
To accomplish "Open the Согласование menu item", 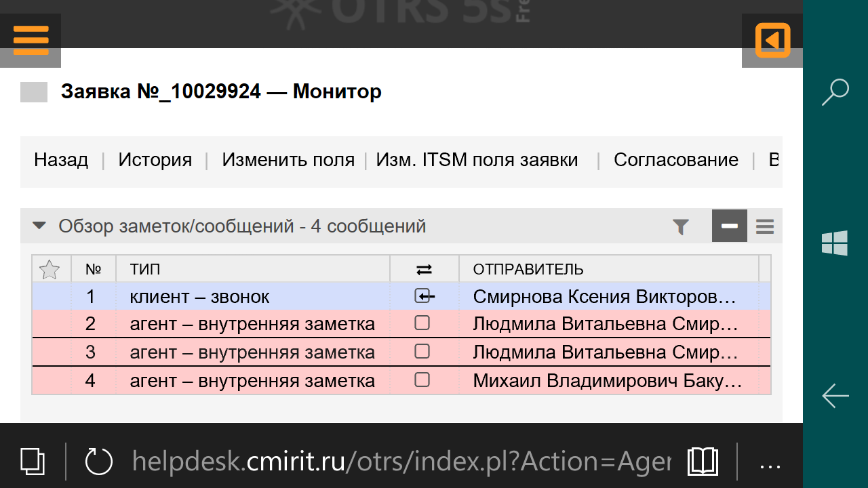I will (x=676, y=160).
